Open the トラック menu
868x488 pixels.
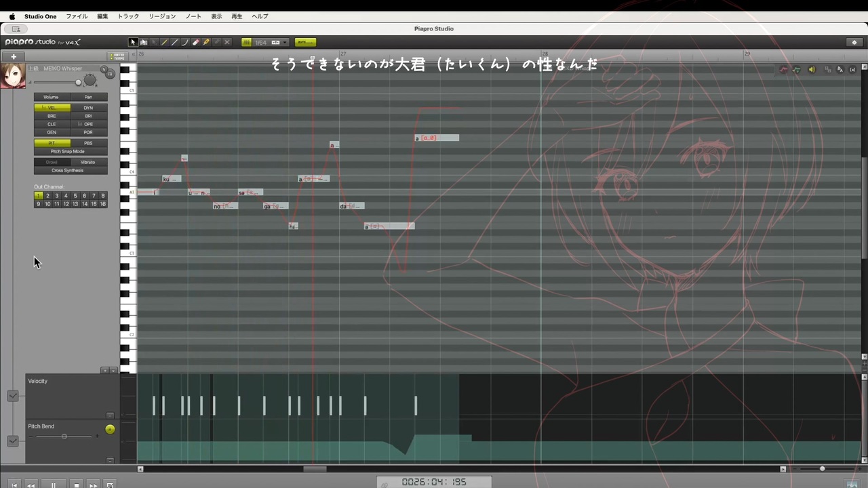click(128, 16)
